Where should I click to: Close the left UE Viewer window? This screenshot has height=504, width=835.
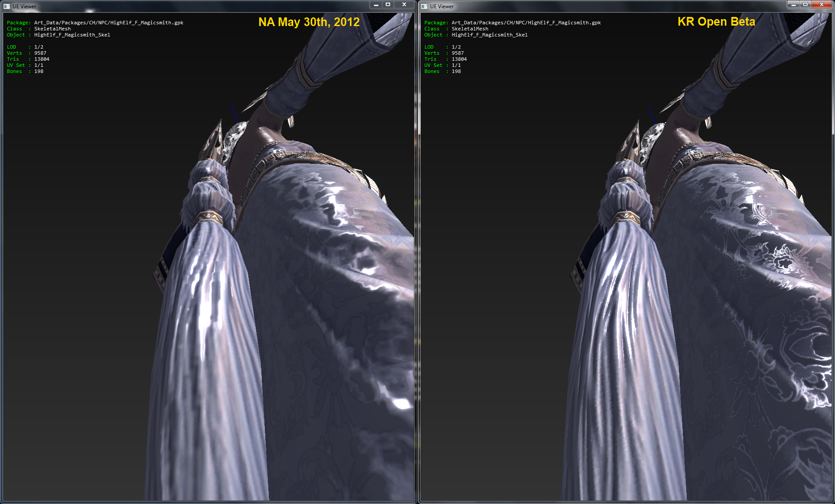tap(404, 4)
